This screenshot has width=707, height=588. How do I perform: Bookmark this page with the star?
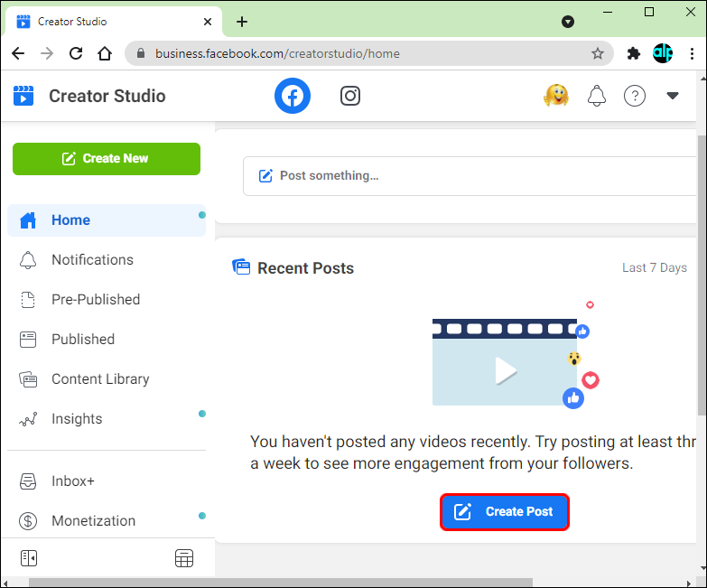[x=598, y=53]
